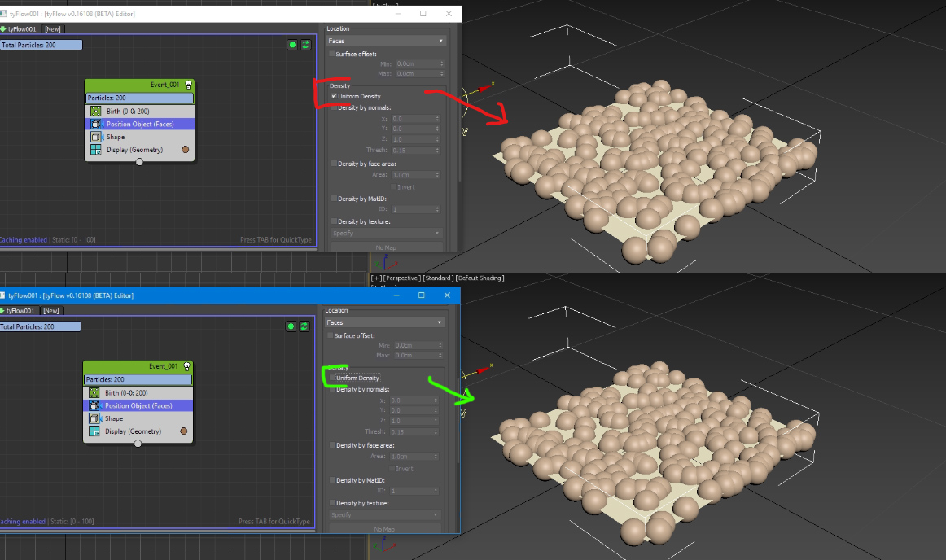Click the Position Object icon in lower editor

[94, 405]
